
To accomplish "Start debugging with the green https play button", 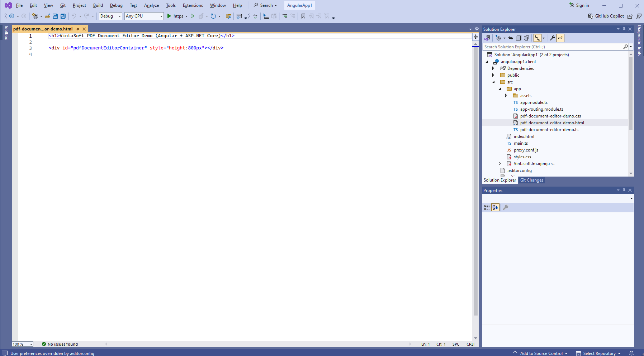I will [x=169, y=16].
